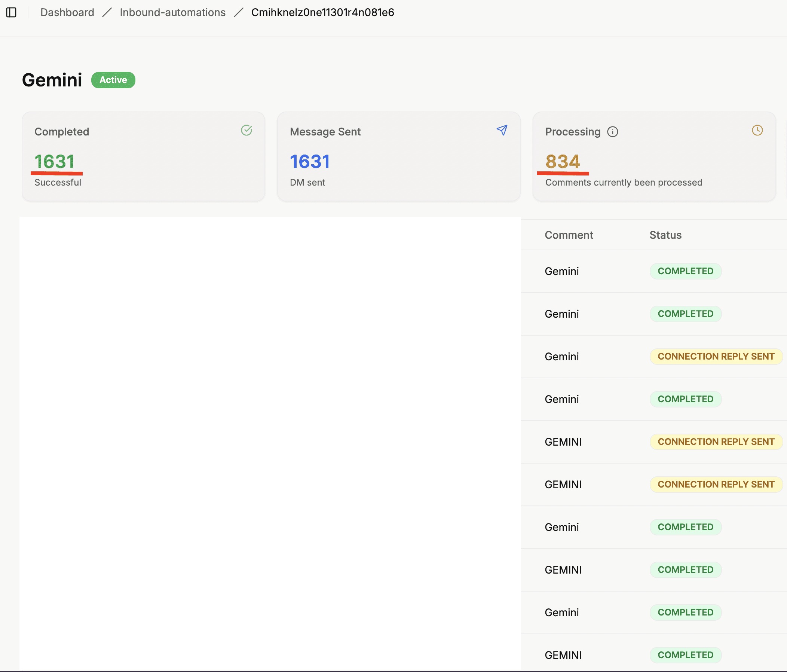Open the Message Sent 1631 card

pos(398,156)
